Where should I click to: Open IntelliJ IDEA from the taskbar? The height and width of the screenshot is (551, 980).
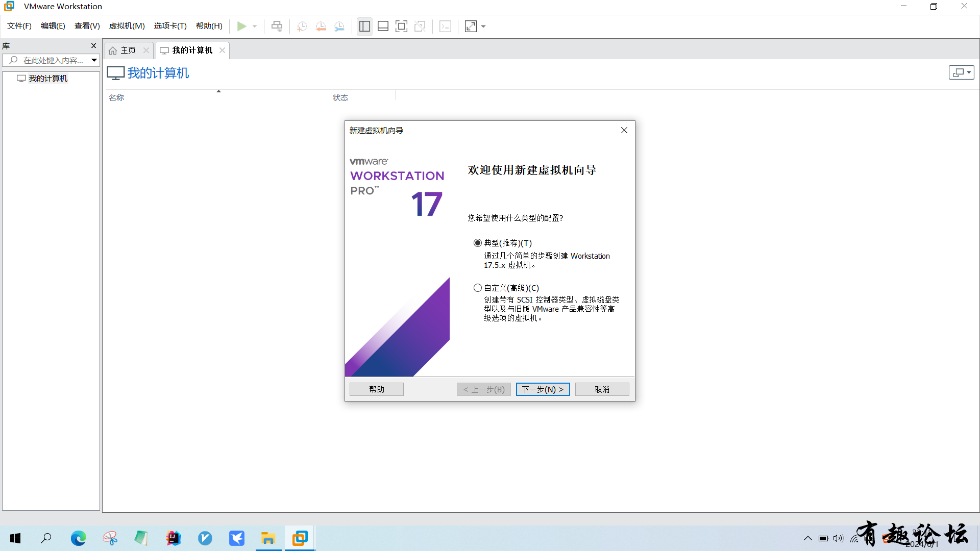(174, 538)
